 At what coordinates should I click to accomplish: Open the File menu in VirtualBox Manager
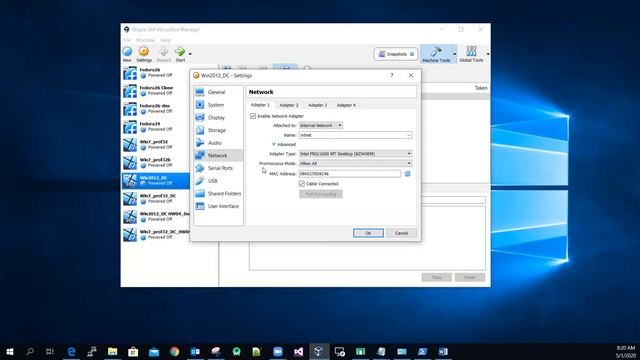127,40
